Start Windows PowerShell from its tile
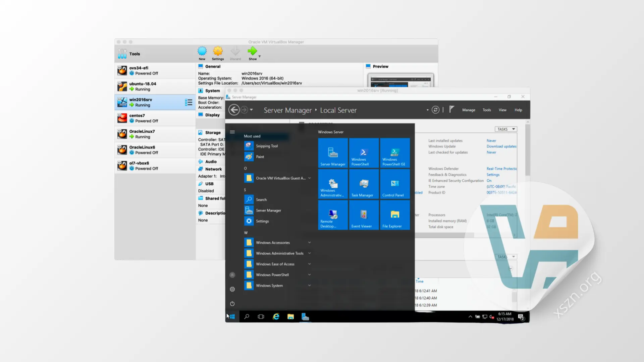The height and width of the screenshot is (362, 644). pos(364,153)
